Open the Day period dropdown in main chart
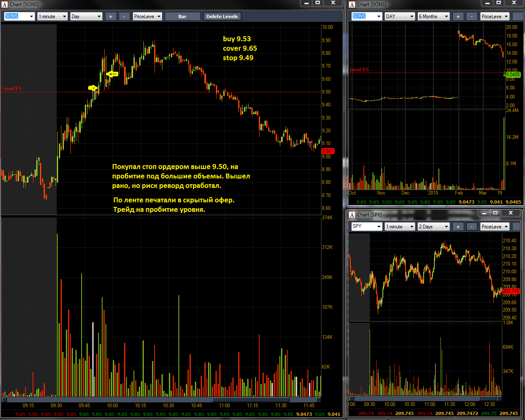 [86, 16]
